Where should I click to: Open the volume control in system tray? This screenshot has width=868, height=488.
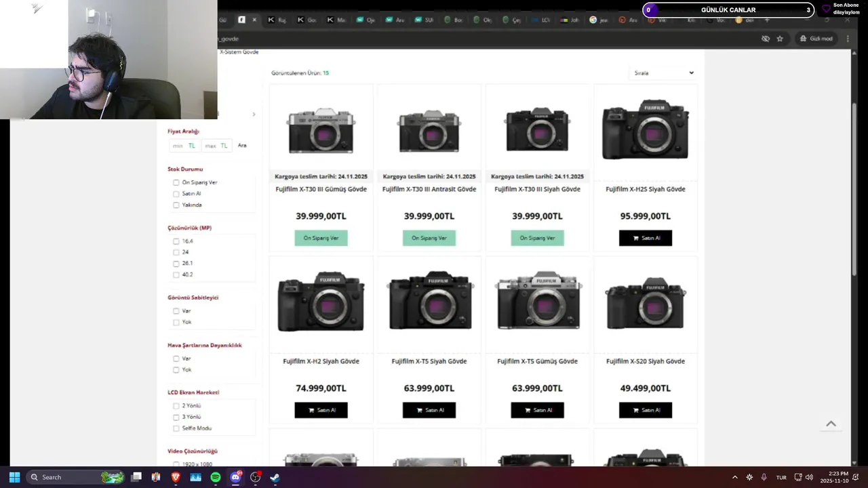click(x=809, y=477)
